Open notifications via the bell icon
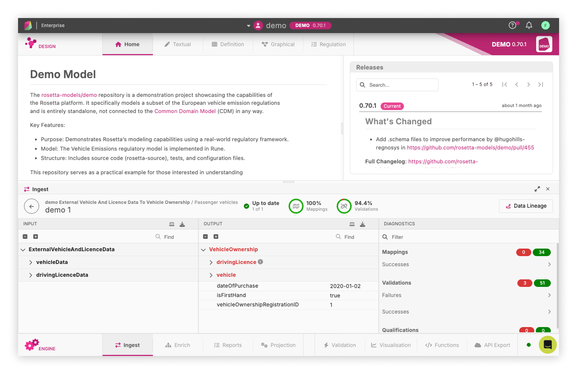The height and width of the screenshot is (374, 588). point(529,25)
